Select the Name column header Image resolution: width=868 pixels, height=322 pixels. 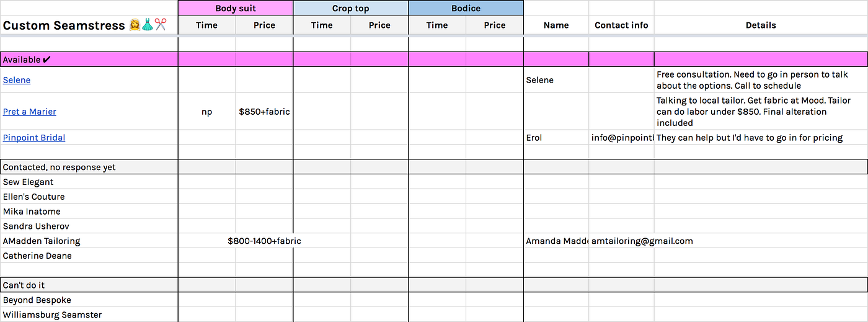point(556,25)
